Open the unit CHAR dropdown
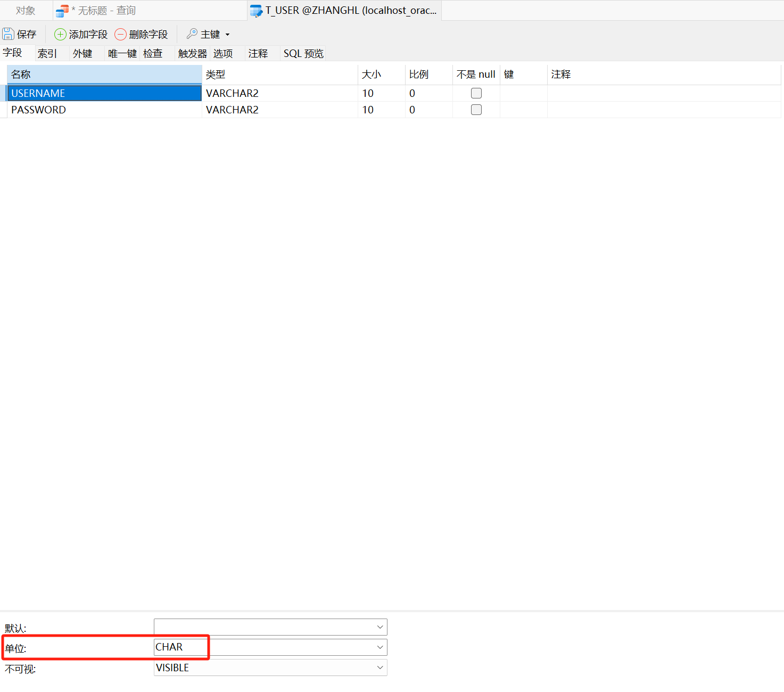The image size is (784, 692). click(x=380, y=647)
